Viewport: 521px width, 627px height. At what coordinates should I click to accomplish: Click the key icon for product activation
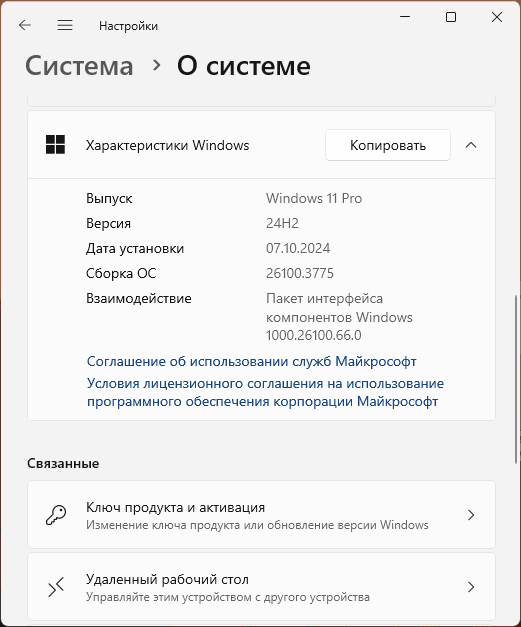pos(56,515)
